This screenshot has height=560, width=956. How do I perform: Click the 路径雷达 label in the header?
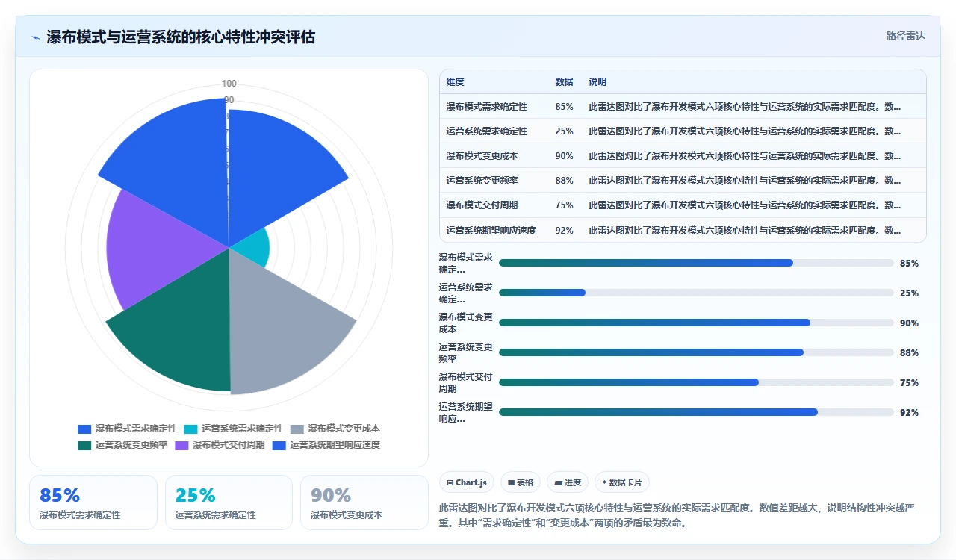click(905, 36)
